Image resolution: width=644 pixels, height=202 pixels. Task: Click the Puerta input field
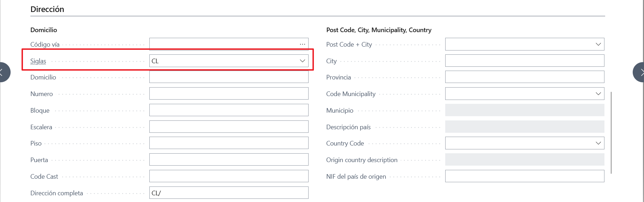(x=228, y=160)
